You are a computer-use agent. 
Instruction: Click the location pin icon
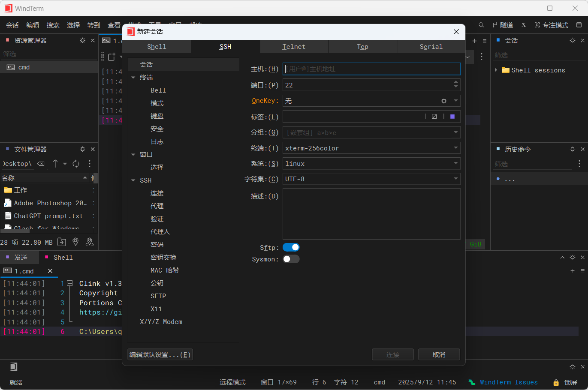coord(75,242)
